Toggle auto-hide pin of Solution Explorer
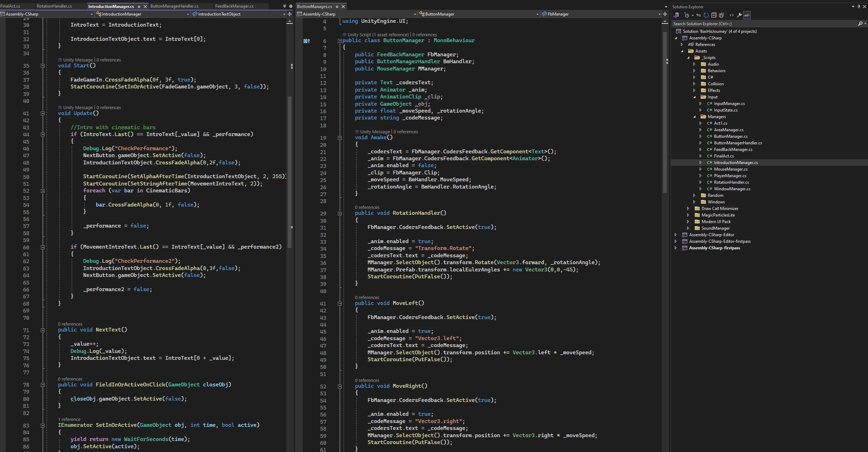This screenshot has height=452, width=868. pyautogui.click(x=859, y=7)
